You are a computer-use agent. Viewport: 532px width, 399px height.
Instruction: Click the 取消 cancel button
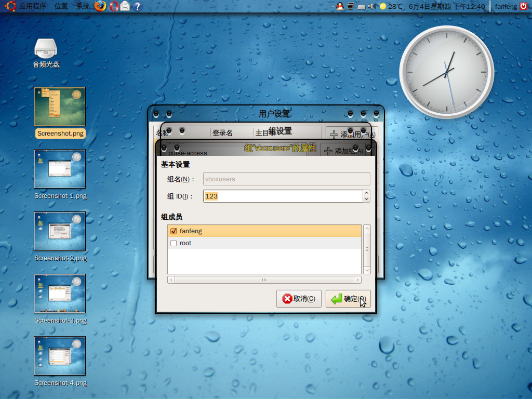[x=299, y=299]
